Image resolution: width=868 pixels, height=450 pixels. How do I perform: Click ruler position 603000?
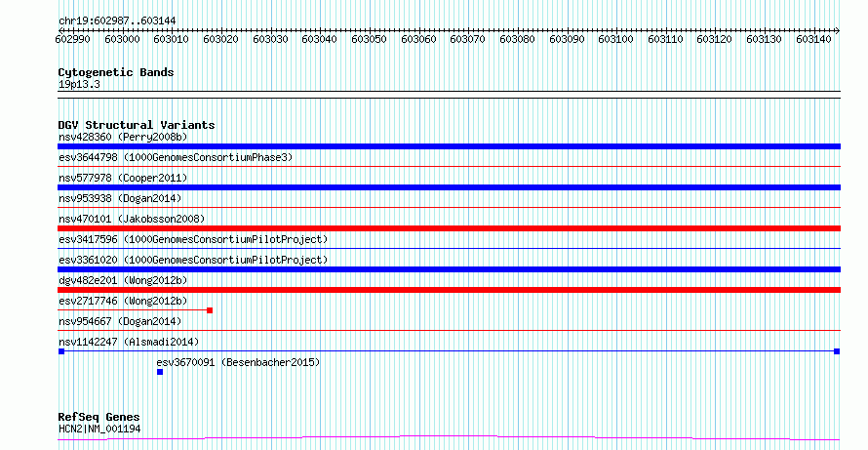tap(122, 39)
